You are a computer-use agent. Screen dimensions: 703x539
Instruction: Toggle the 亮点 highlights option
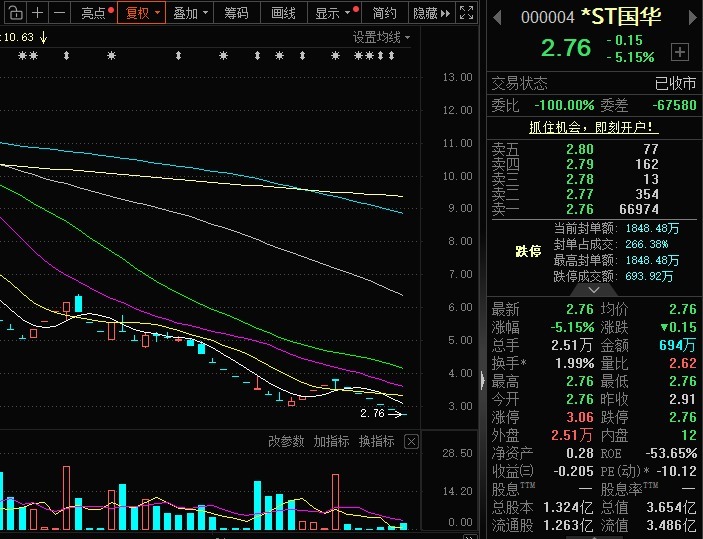click(x=95, y=13)
